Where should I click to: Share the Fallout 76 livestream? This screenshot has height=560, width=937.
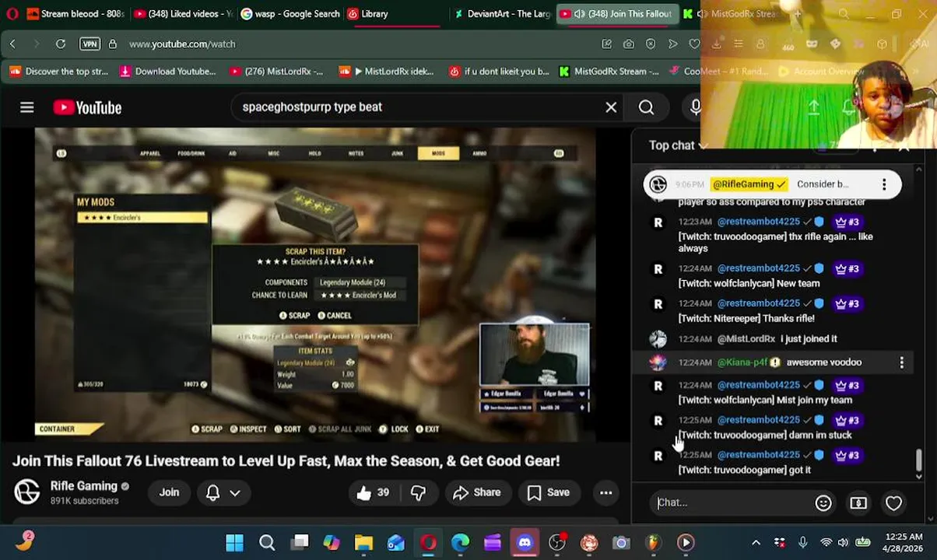(476, 492)
